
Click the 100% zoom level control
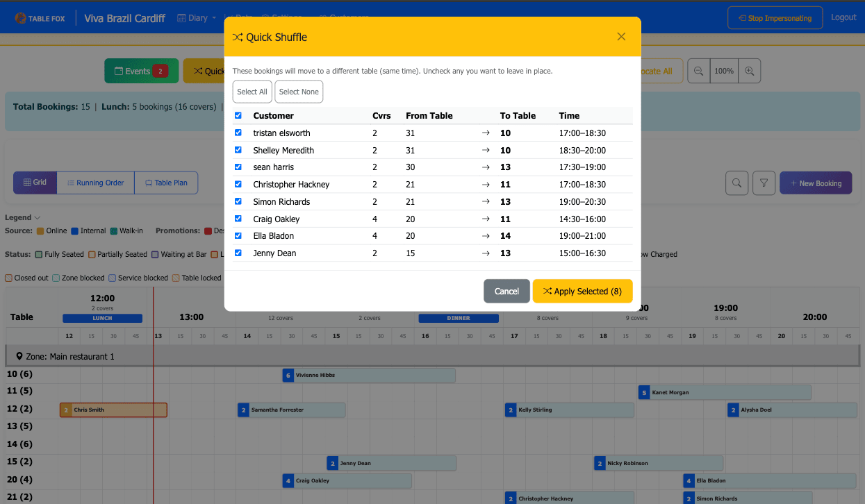(724, 70)
